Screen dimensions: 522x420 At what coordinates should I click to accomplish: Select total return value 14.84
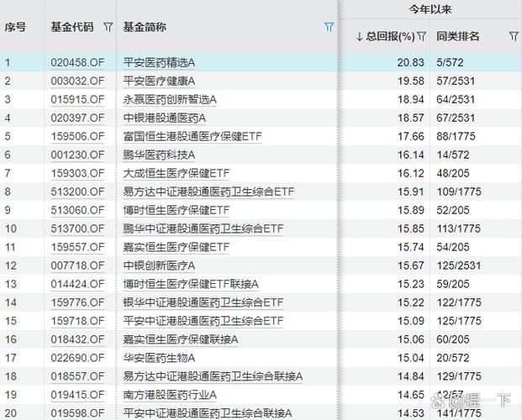(x=411, y=376)
